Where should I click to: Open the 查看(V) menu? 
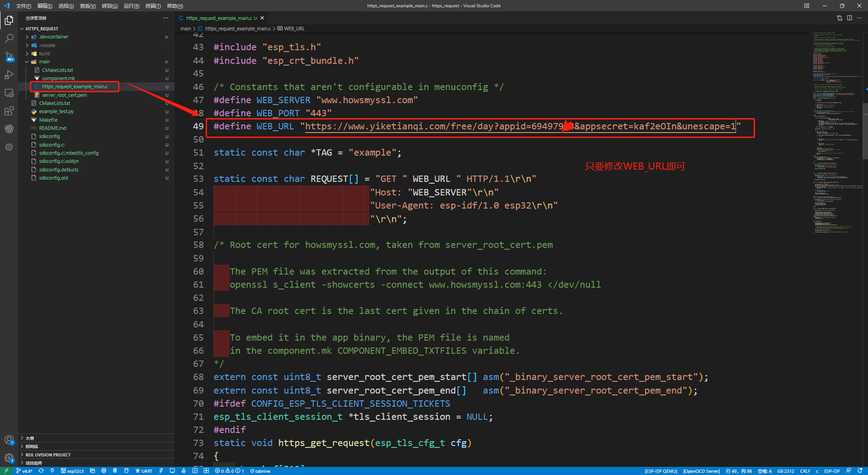coord(88,6)
